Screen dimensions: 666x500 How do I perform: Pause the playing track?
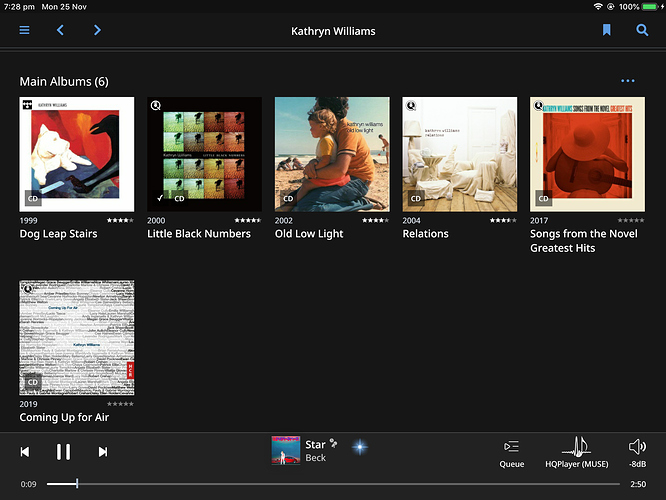[x=63, y=452]
